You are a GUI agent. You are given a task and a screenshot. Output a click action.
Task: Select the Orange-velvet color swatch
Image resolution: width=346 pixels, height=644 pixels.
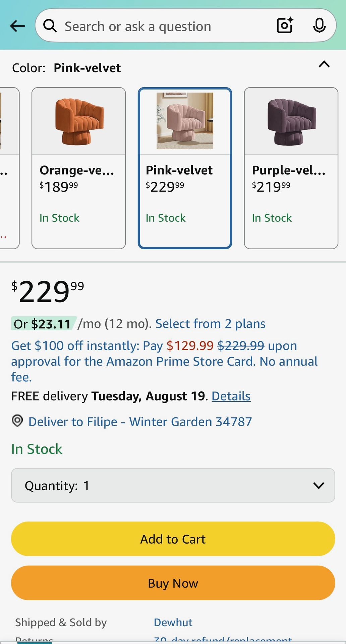79,168
